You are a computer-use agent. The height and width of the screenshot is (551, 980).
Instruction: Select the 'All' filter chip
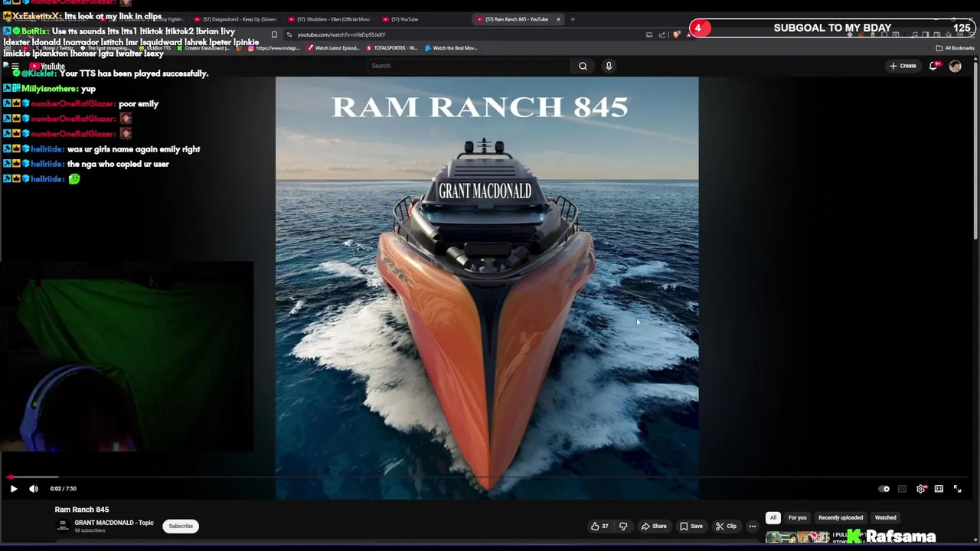coord(773,518)
